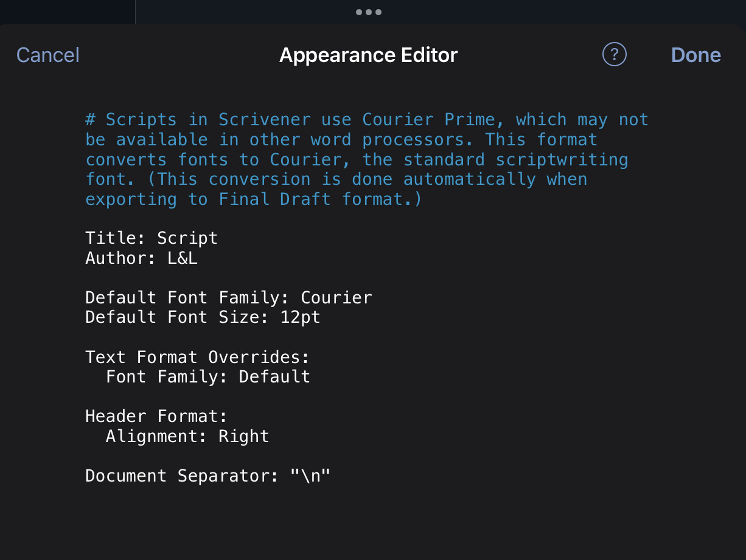
Task: Click the Appearance Editor title text
Action: click(368, 55)
